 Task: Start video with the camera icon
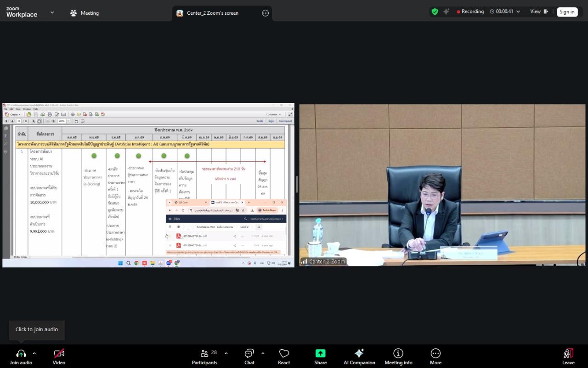pos(59,353)
